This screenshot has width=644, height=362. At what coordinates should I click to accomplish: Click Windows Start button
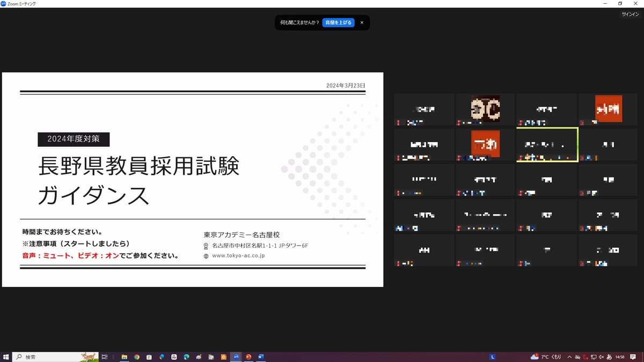tap(6, 357)
